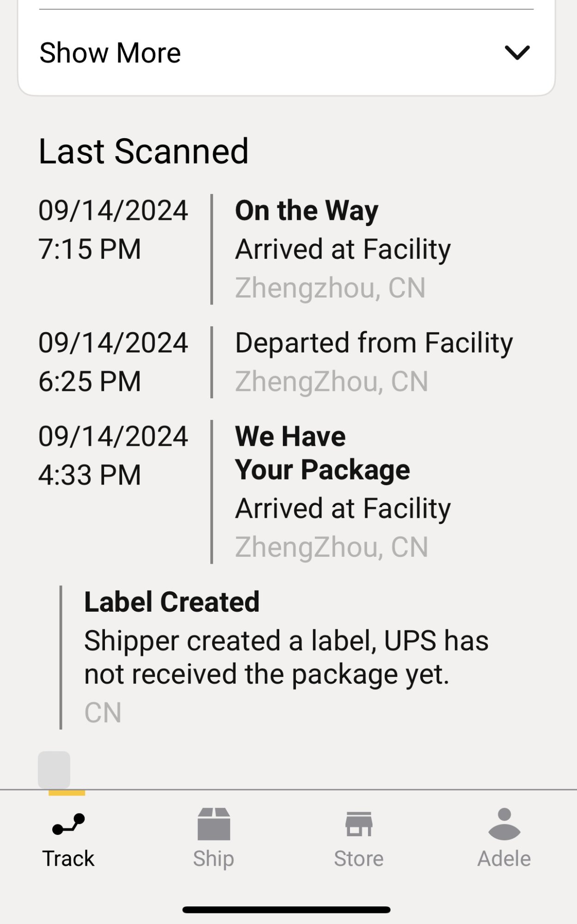
Task: Expand the Show More chevron arrow
Action: (517, 53)
